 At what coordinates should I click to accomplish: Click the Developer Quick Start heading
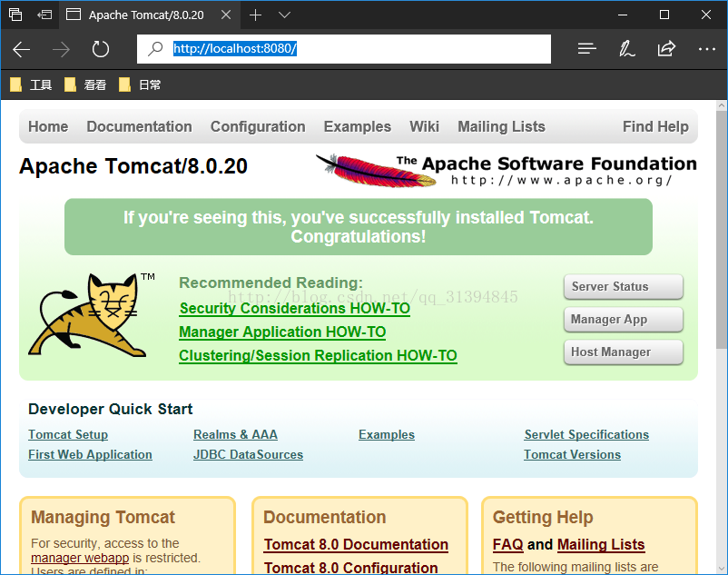(110, 409)
